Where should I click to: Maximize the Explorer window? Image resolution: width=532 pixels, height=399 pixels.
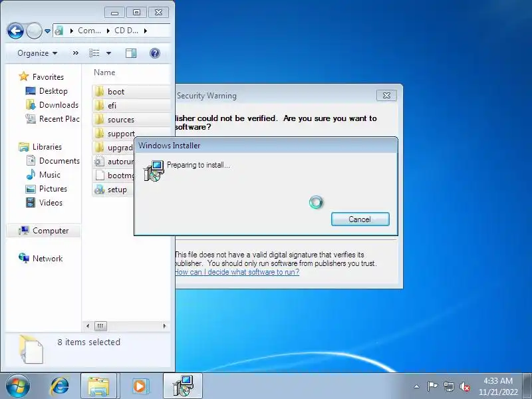[136, 13]
